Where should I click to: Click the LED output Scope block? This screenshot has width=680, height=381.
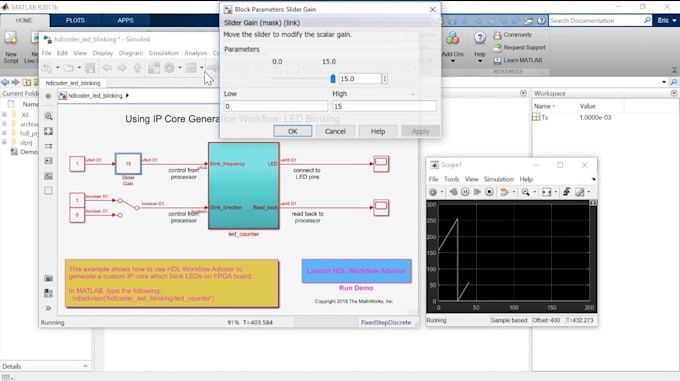click(381, 164)
